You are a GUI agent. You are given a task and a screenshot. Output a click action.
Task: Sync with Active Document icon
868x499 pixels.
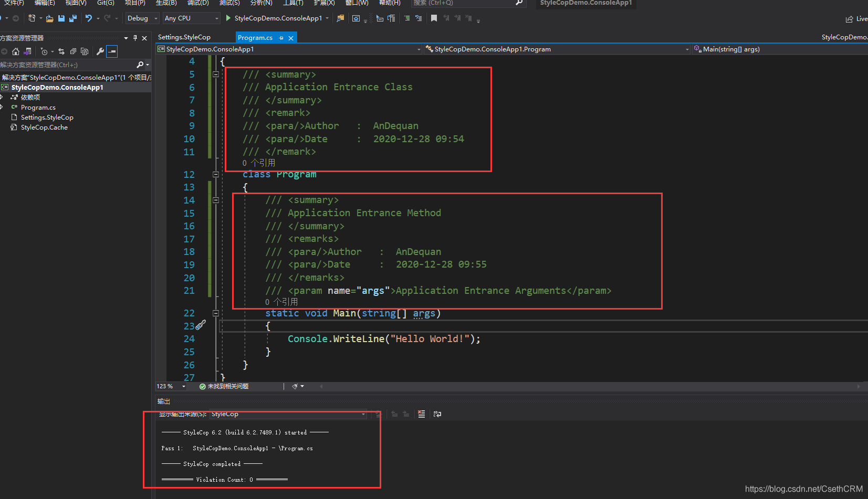point(61,51)
